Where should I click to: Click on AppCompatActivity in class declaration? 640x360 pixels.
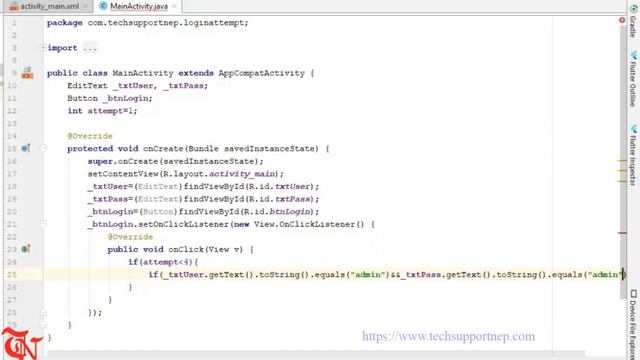262,73
